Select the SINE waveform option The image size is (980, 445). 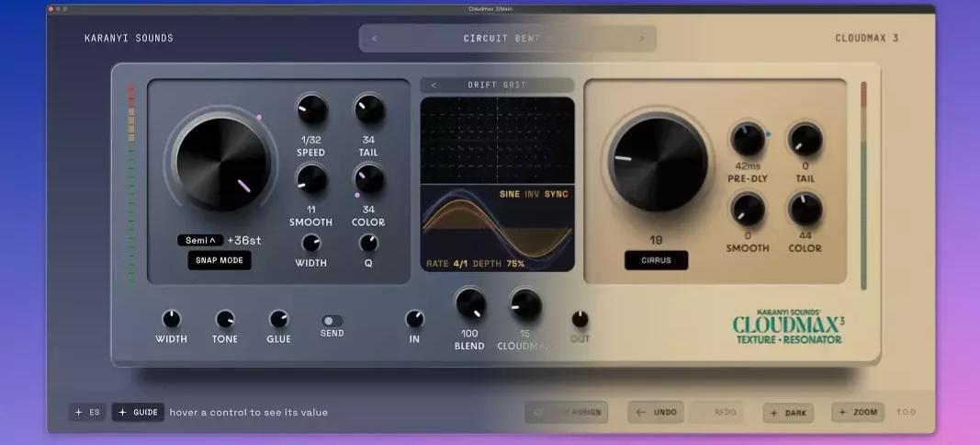(510, 194)
